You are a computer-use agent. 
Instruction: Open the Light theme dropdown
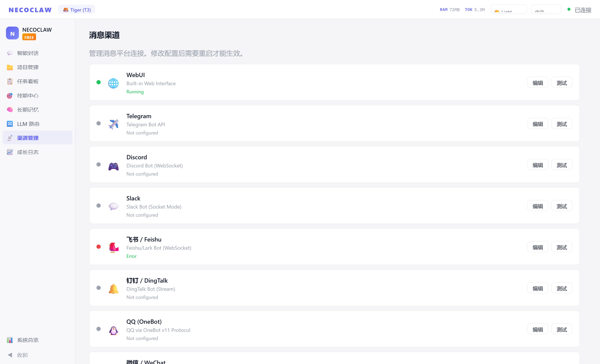coord(508,10)
